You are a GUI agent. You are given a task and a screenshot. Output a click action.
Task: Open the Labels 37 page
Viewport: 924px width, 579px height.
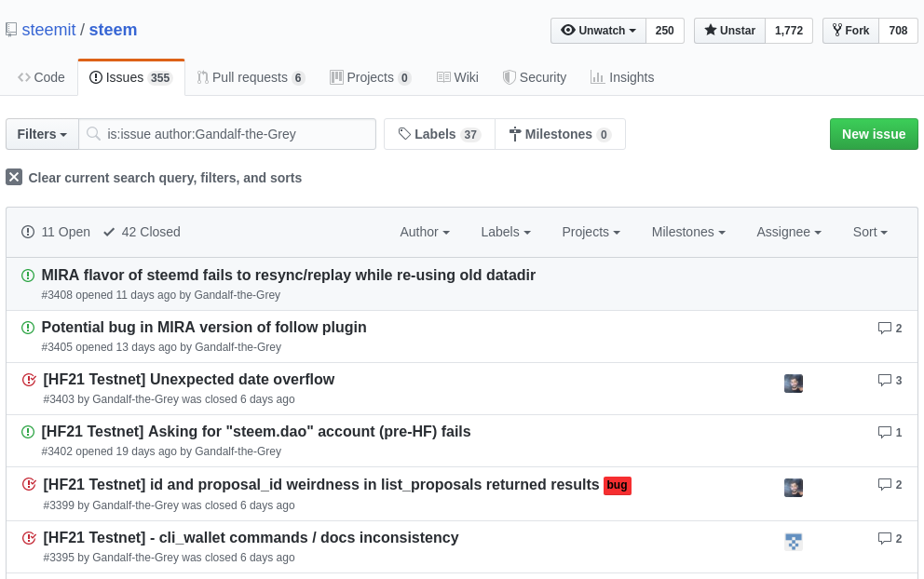(439, 134)
